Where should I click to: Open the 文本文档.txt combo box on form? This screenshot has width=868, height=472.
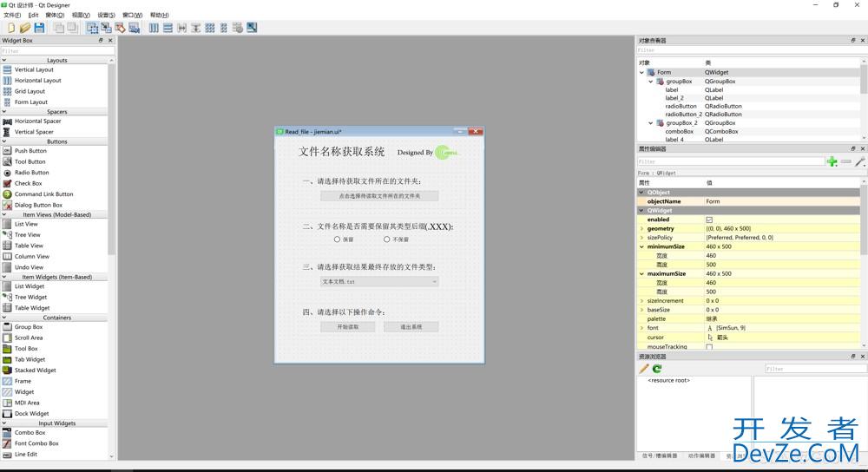pyautogui.click(x=379, y=282)
